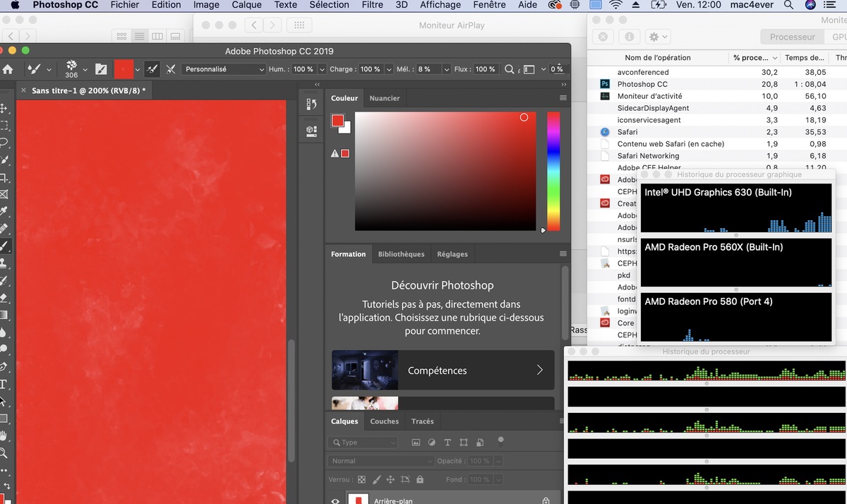Toggle the text layers filter icon
Viewport: 847px width, 504px height.
tap(447, 443)
